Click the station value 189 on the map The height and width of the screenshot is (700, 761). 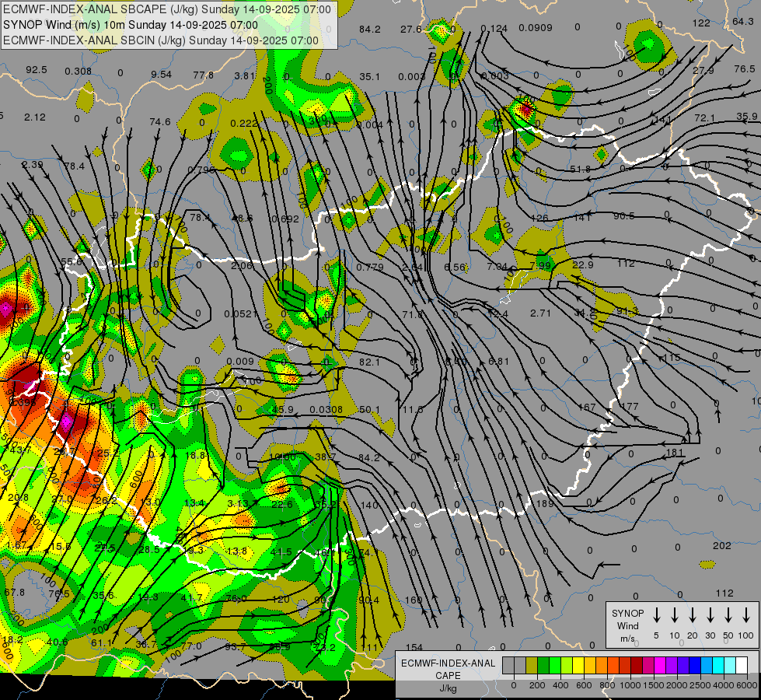click(x=545, y=503)
